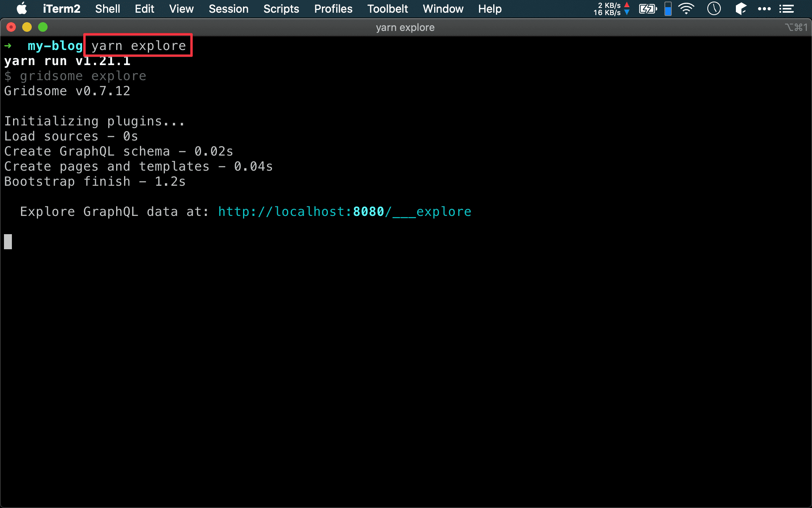
Task: Open the Scripts menu
Action: point(281,9)
